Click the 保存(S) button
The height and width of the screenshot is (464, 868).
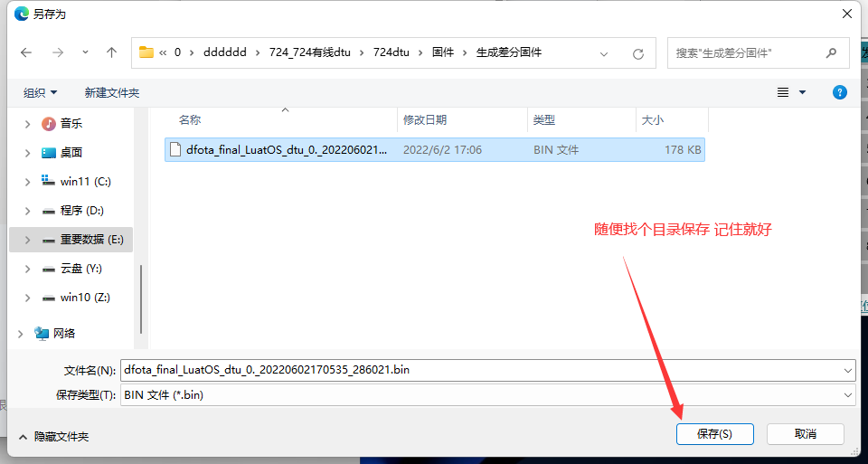point(714,434)
